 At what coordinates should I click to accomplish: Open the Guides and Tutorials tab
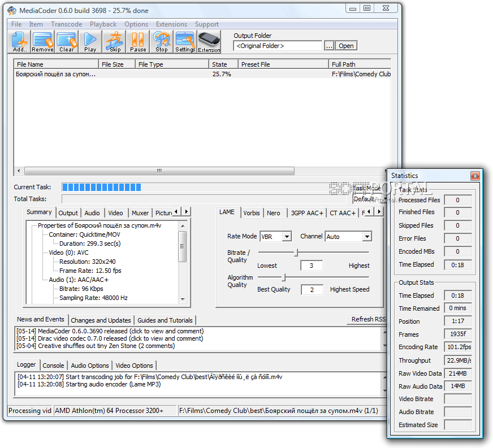(165, 320)
